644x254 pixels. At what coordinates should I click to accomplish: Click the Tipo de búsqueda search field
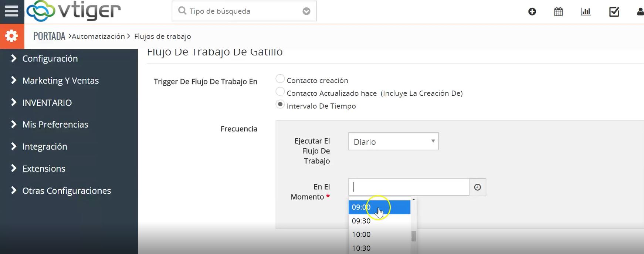point(244,11)
